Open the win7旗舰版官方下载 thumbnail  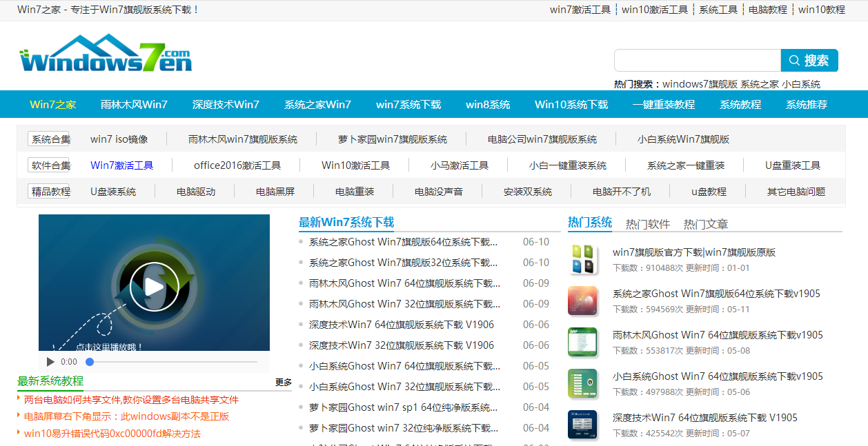pos(582,259)
